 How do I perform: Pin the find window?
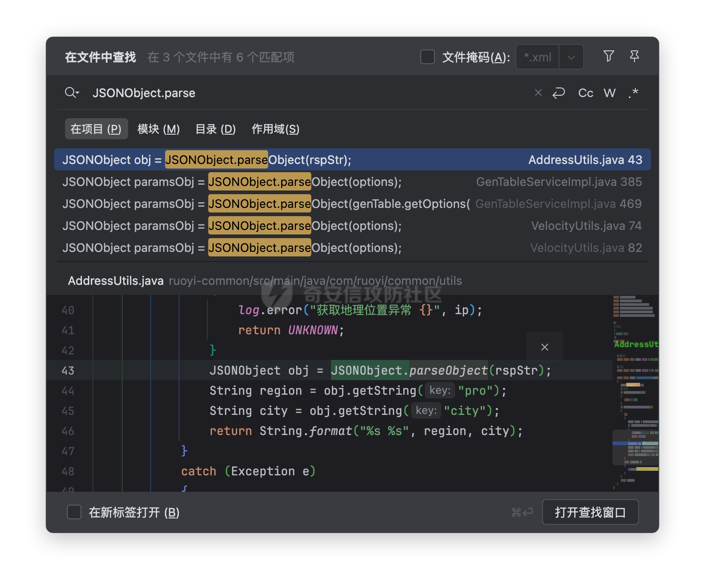[634, 56]
